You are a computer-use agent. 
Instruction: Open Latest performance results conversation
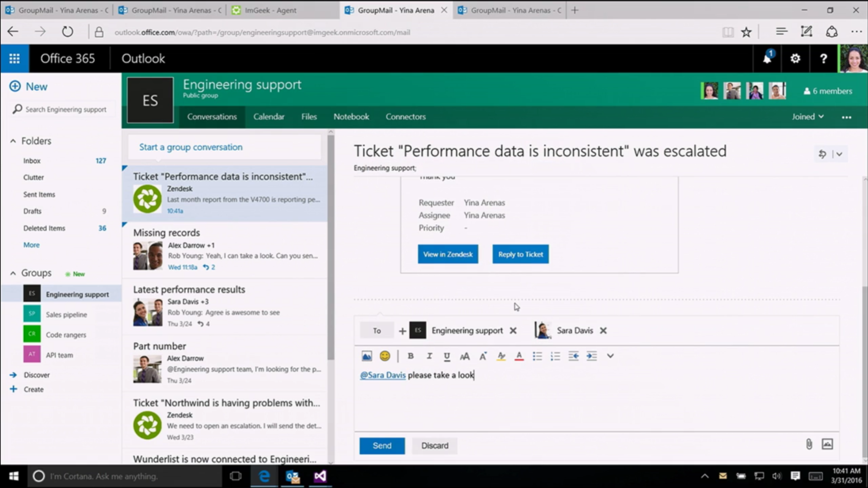(225, 307)
